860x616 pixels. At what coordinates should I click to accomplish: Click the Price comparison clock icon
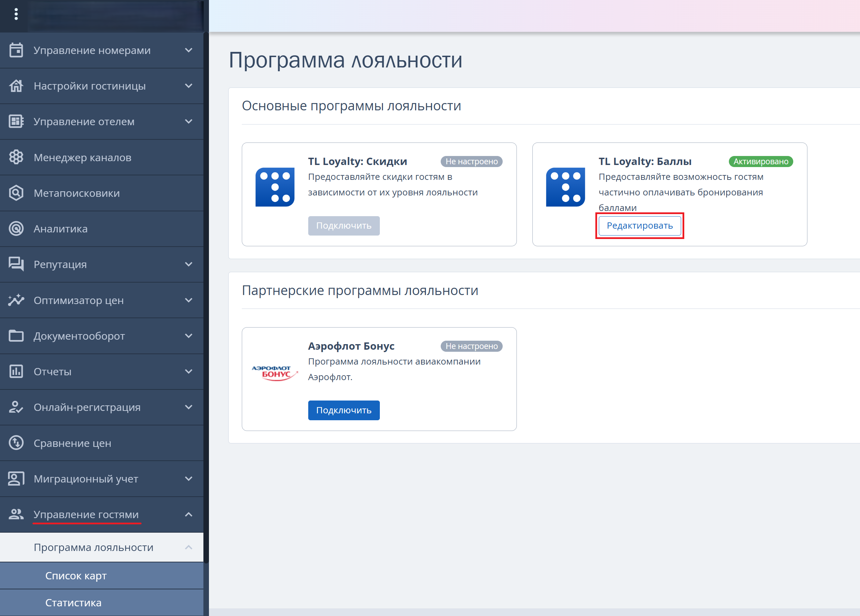tap(16, 443)
